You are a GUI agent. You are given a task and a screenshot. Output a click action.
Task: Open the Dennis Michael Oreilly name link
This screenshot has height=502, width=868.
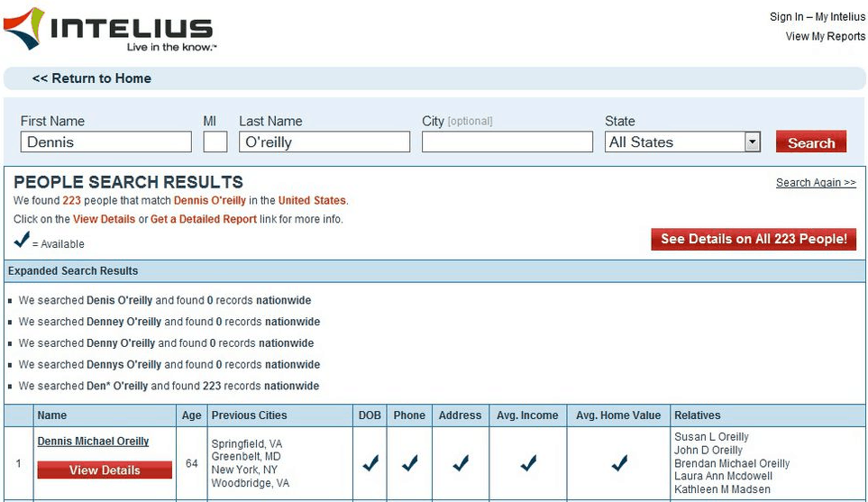coord(93,441)
